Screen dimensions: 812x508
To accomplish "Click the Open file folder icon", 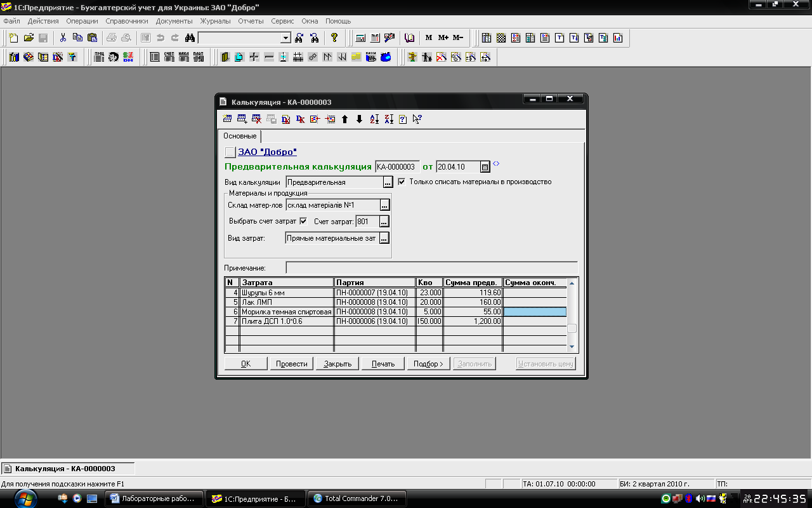I will [x=29, y=37].
